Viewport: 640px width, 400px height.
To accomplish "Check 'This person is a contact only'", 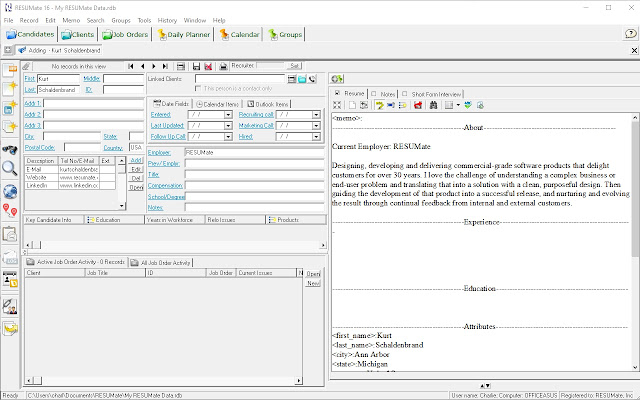I will click(198, 89).
